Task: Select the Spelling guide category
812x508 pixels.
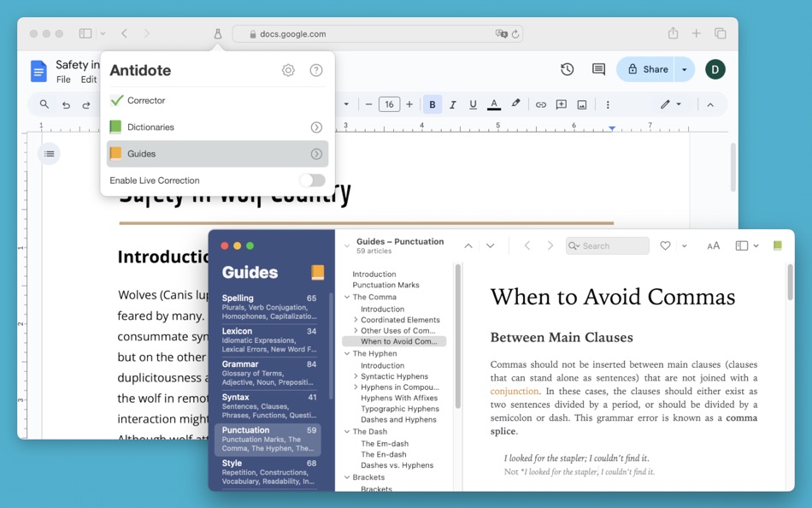Action: coord(268,307)
